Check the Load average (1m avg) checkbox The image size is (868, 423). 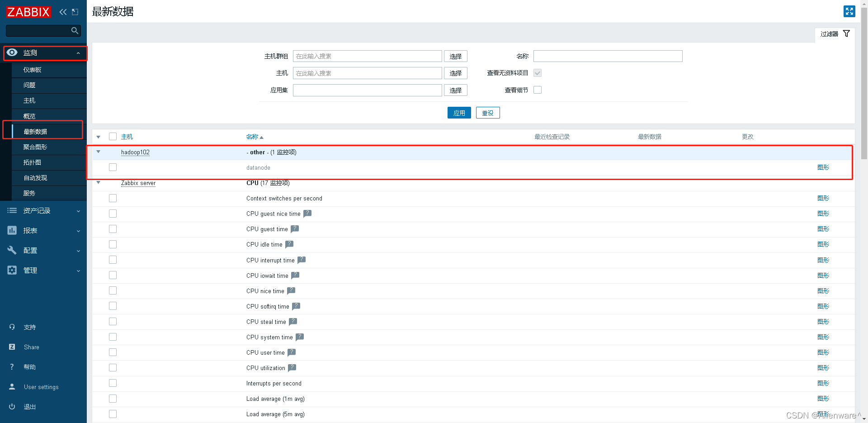(x=113, y=399)
